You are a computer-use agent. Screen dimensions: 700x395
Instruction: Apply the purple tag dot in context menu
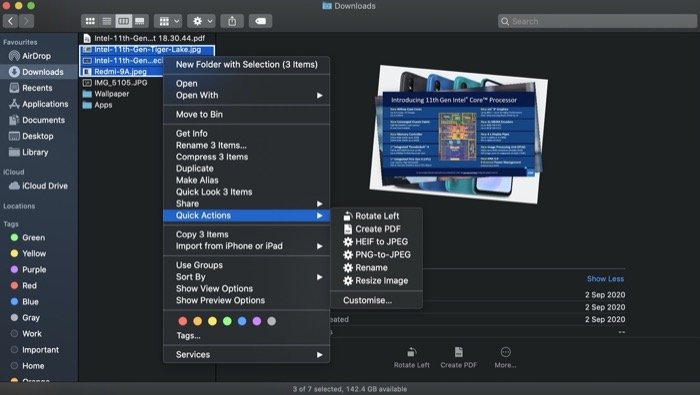pos(257,321)
